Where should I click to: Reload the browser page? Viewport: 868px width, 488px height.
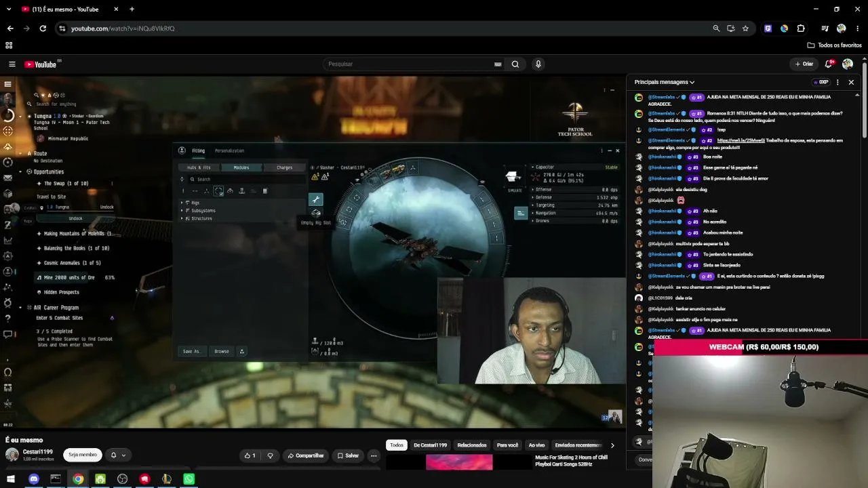43,28
